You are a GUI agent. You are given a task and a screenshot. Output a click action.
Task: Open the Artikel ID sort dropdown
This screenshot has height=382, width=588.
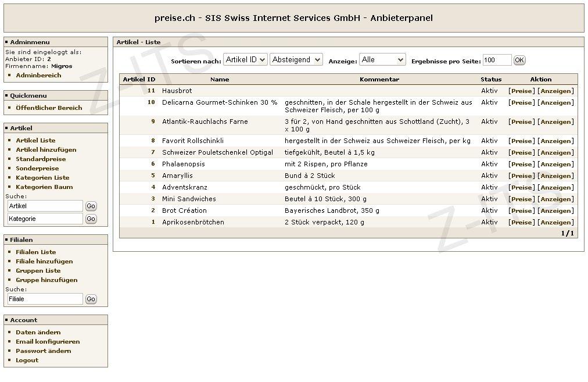(x=245, y=60)
